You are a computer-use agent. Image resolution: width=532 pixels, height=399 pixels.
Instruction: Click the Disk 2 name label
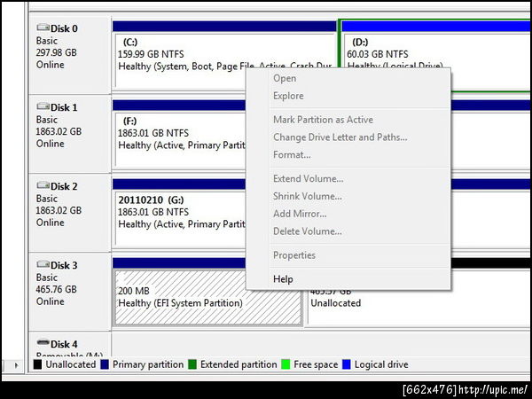click(64, 186)
